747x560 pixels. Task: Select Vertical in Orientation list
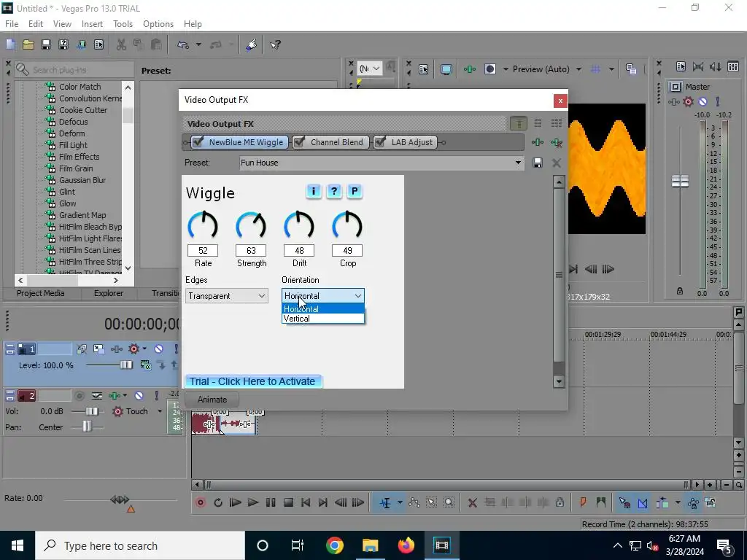pyautogui.click(x=323, y=319)
